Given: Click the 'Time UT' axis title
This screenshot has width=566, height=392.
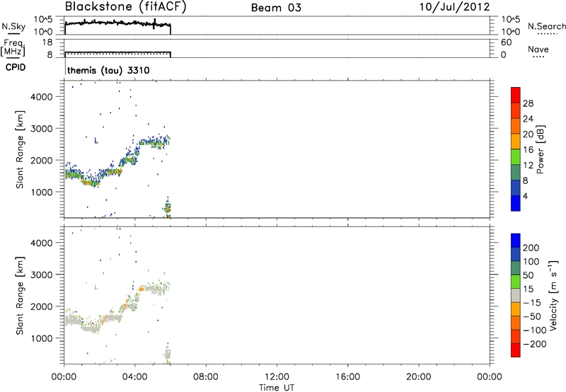Looking at the screenshot, I should (x=277, y=388).
